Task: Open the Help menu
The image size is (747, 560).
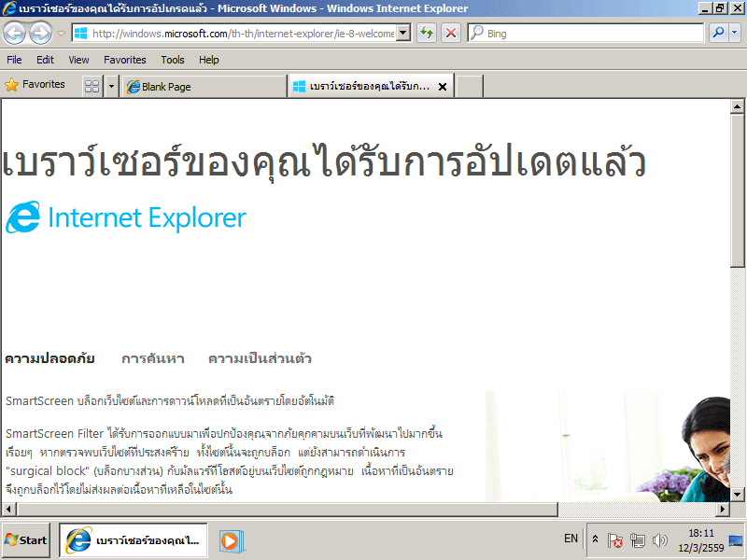Action: click(x=208, y=60)
